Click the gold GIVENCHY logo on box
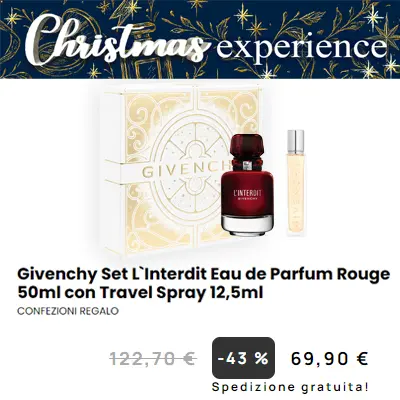The width and height of the screenshot is (400, 400). pyautogui.click(x=187, y=171)
